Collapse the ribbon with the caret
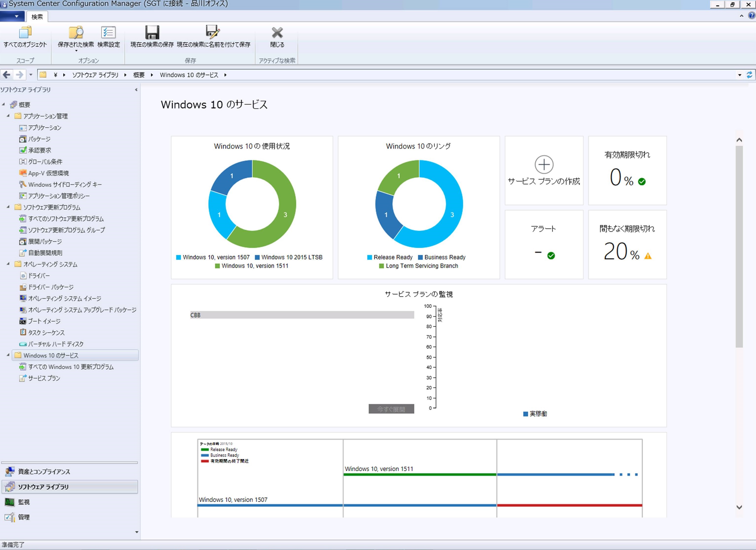This screenshot has height=550, width=756. pyautogui.click(x=741, y=16)
